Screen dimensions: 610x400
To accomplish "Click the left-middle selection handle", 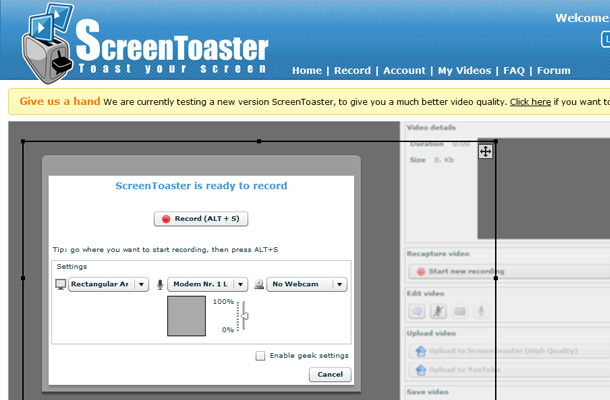I will tap(23, 278).
